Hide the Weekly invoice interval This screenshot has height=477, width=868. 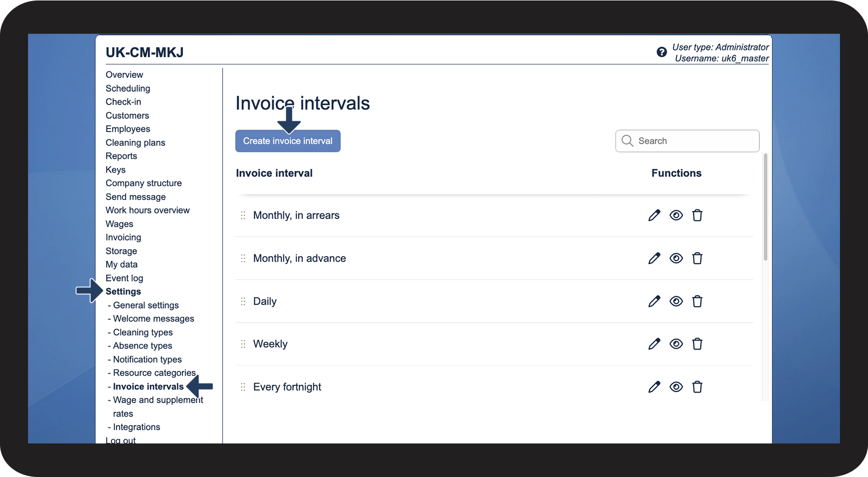(x=676, y=344)
